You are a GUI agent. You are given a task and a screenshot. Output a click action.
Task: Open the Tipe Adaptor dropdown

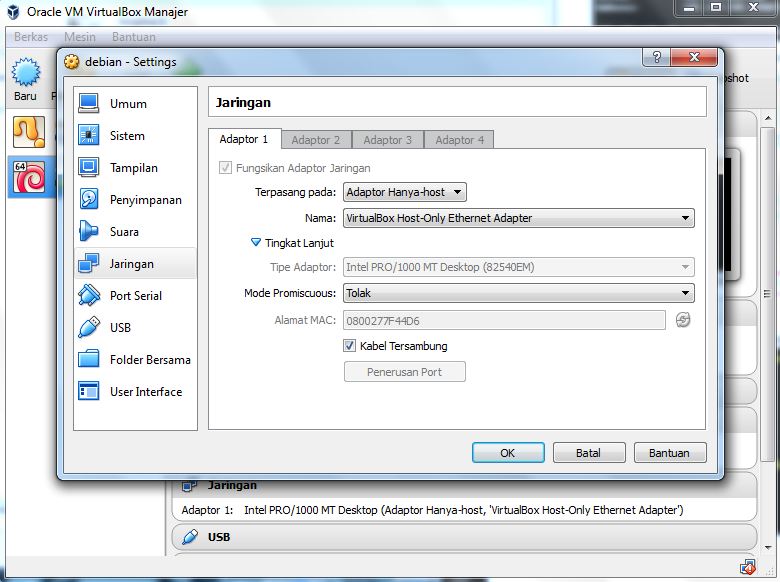518,267
